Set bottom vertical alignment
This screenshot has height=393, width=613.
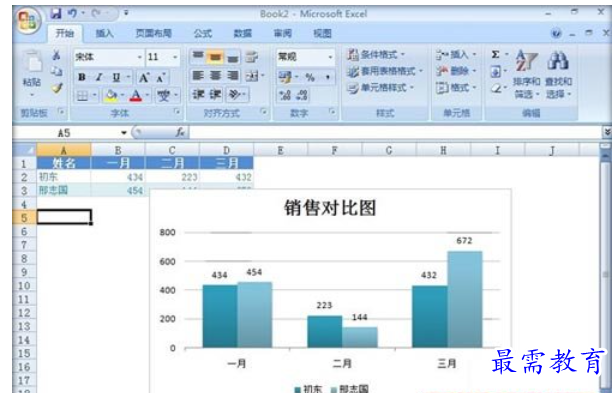[x=233, y=57]
